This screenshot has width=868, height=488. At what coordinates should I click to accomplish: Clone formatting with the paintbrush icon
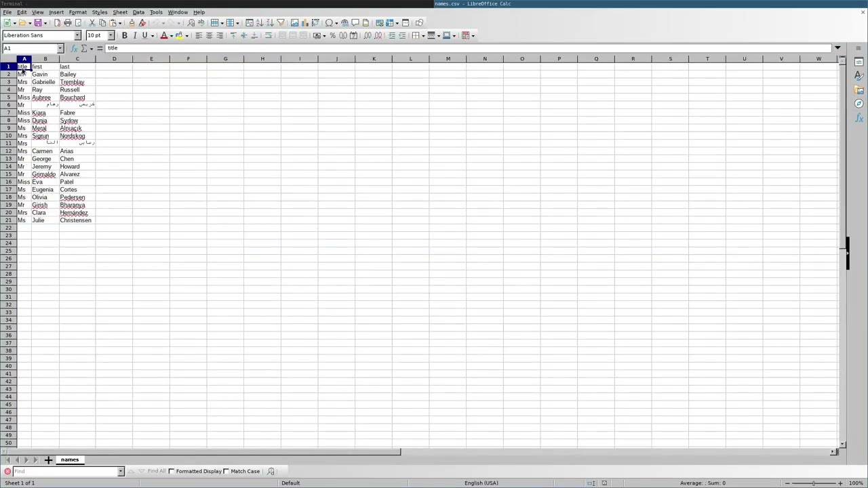(132, 22)
